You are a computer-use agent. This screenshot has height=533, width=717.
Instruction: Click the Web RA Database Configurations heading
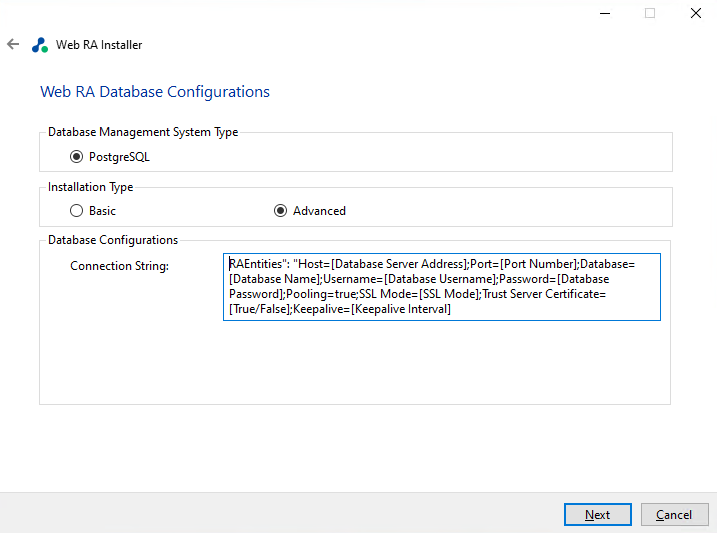155,92
